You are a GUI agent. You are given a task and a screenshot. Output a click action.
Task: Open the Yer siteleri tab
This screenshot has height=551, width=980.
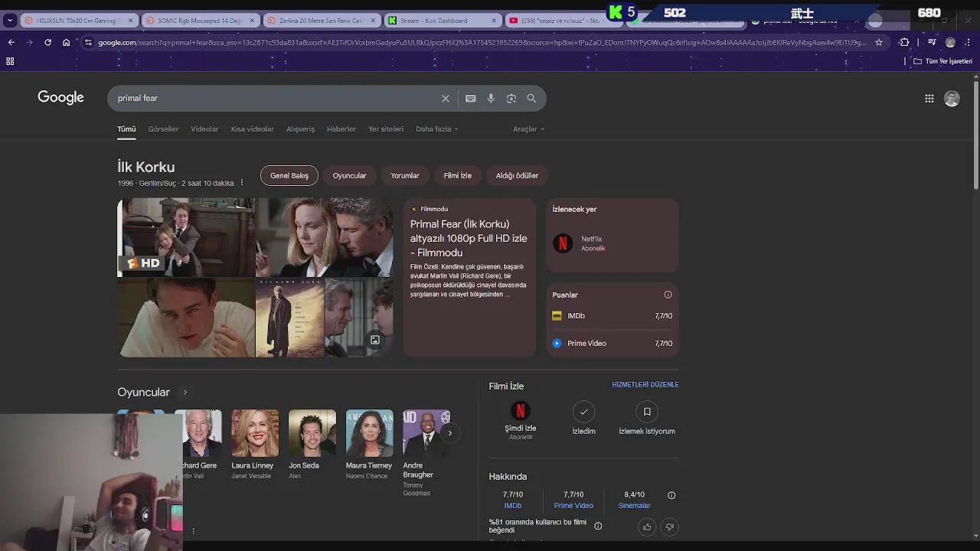coord(386,129)
